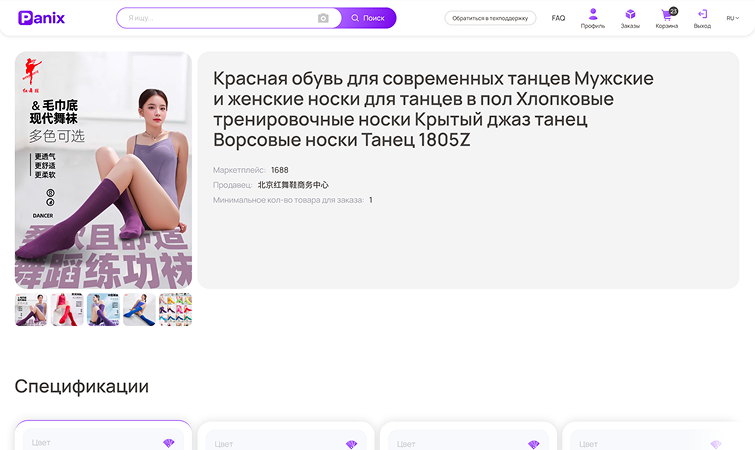The image size is (755, 450).
Task: Click the Спецификации heading
Action: click(81, 386)
